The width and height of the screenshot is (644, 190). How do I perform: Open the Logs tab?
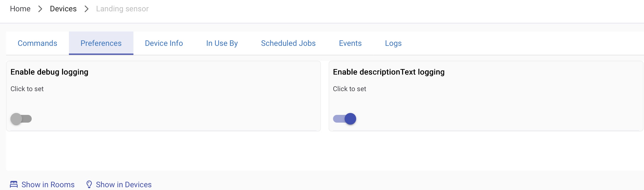pos(393,43)
